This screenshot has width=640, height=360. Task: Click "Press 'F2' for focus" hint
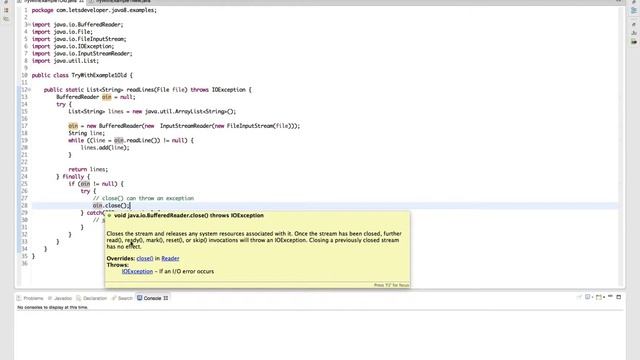click(391, 285)
